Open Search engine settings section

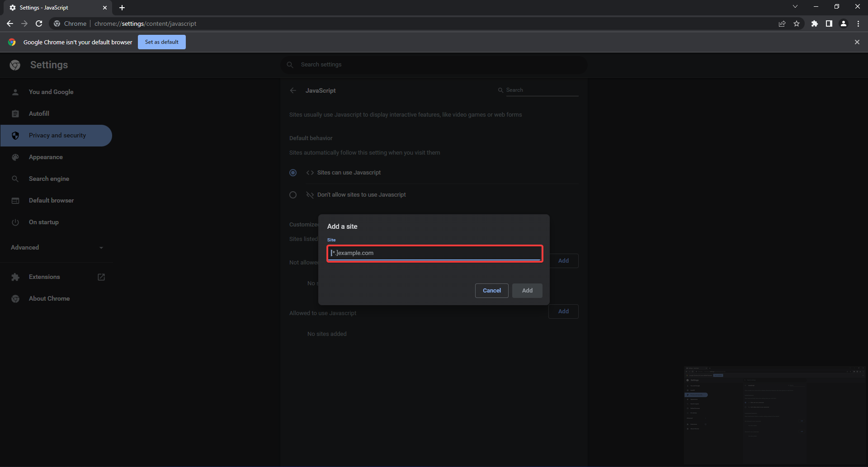[x=49, y=179]
